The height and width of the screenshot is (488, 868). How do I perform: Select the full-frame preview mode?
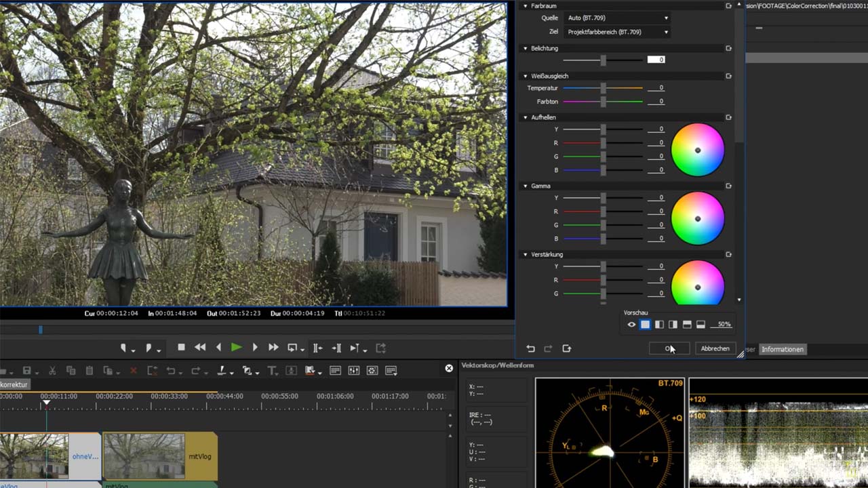(x=645, y=325)
